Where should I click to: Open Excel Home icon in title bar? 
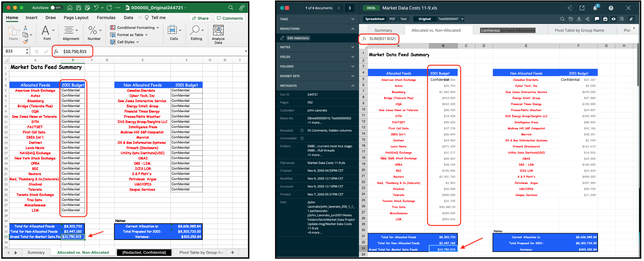[x=70, y=8]
